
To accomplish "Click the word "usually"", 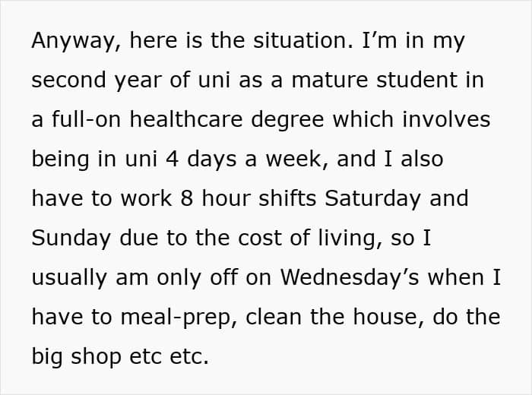I will (x=68, y=278).
